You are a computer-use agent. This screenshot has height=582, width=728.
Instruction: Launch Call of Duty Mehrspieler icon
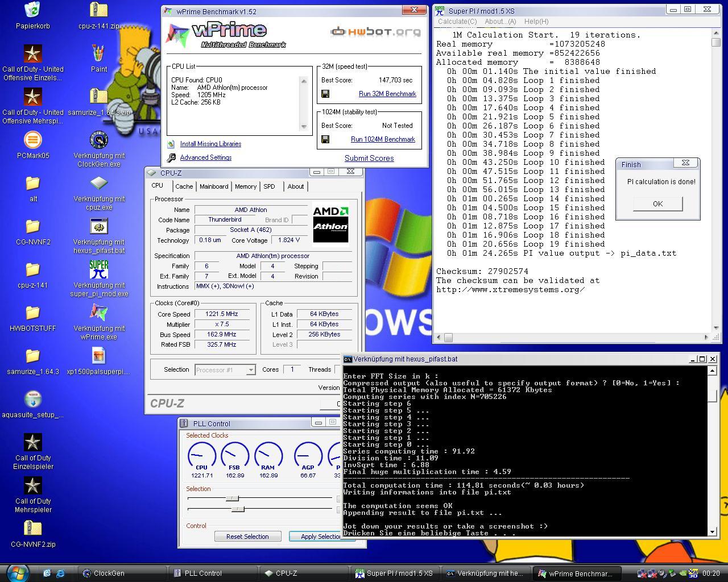coord(32,485)
